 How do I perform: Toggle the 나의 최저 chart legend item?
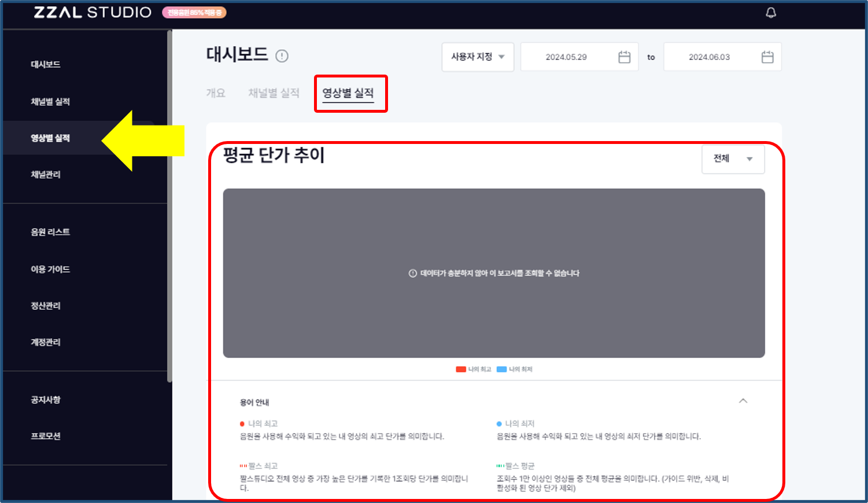[515, 369]
